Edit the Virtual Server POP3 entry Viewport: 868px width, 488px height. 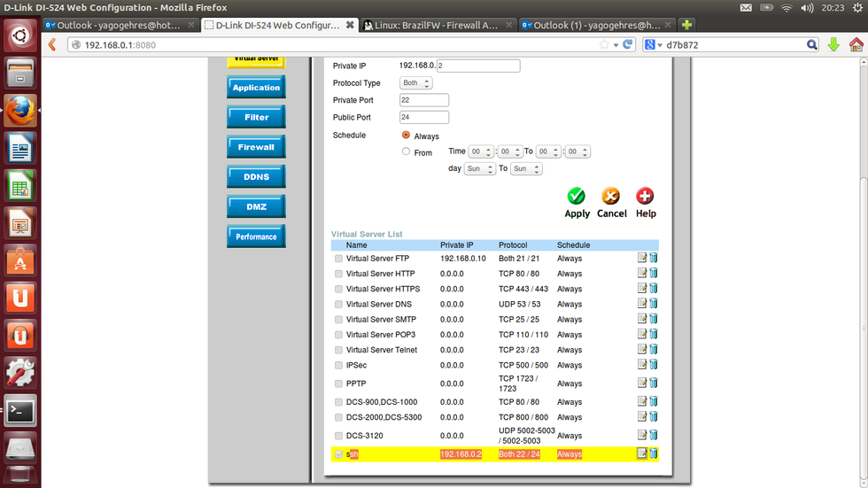pos(641,334)
